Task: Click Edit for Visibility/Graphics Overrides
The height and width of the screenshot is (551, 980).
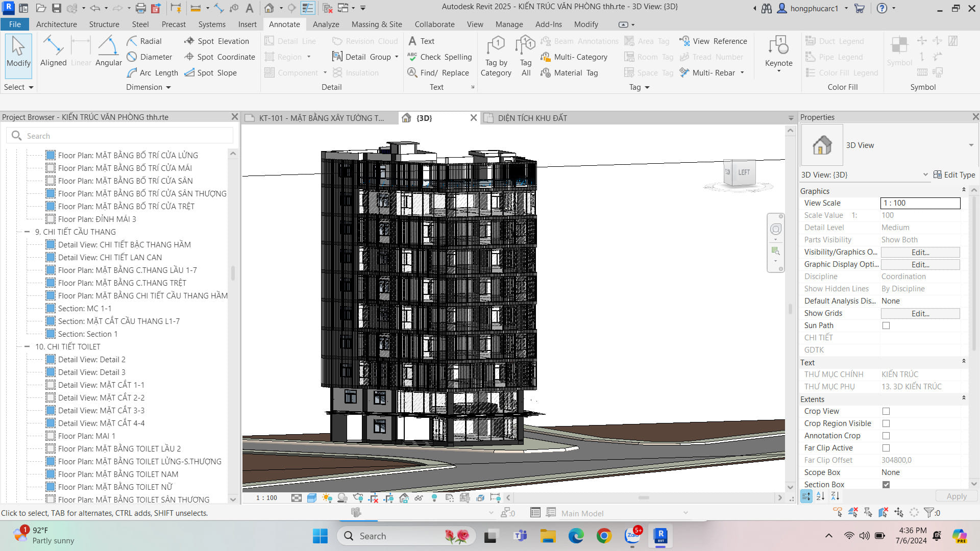Action: click(920, 252)
